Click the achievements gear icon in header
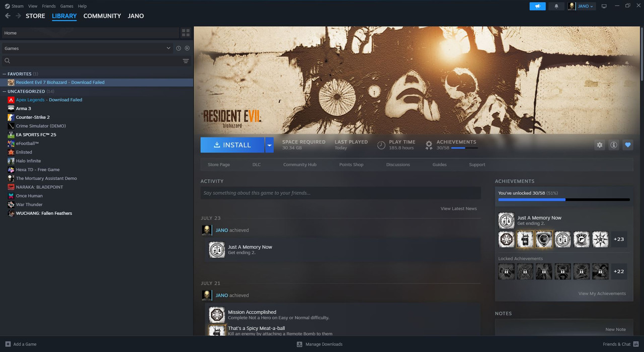Screen dimensions: 644x352 [x=429, y=145]
